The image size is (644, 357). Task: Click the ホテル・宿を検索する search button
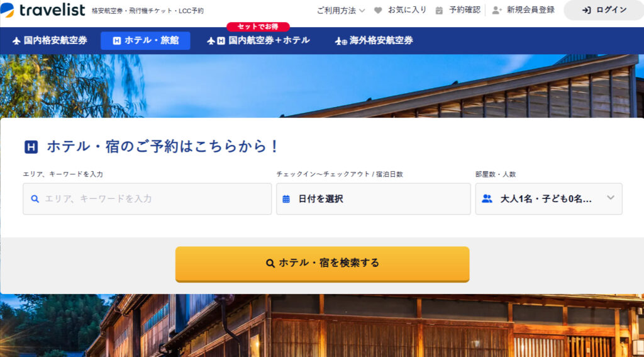tap(322, 264)
